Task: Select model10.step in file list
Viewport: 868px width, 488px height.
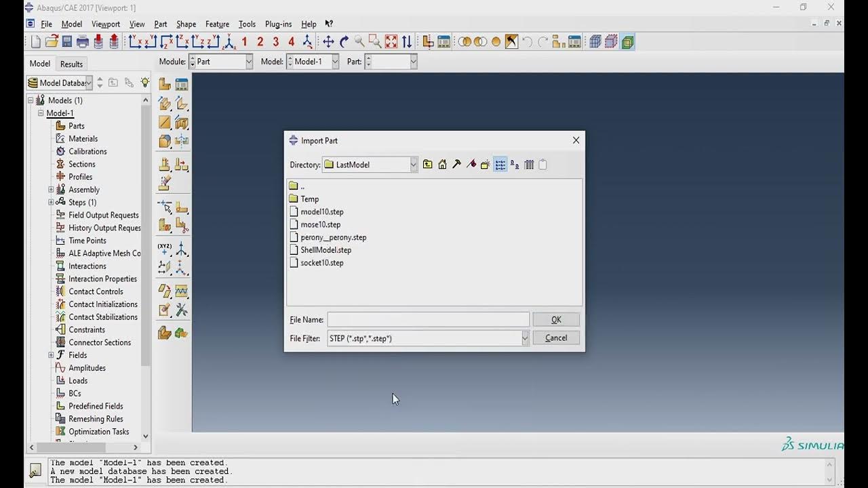Action: [x=322, y=211]
